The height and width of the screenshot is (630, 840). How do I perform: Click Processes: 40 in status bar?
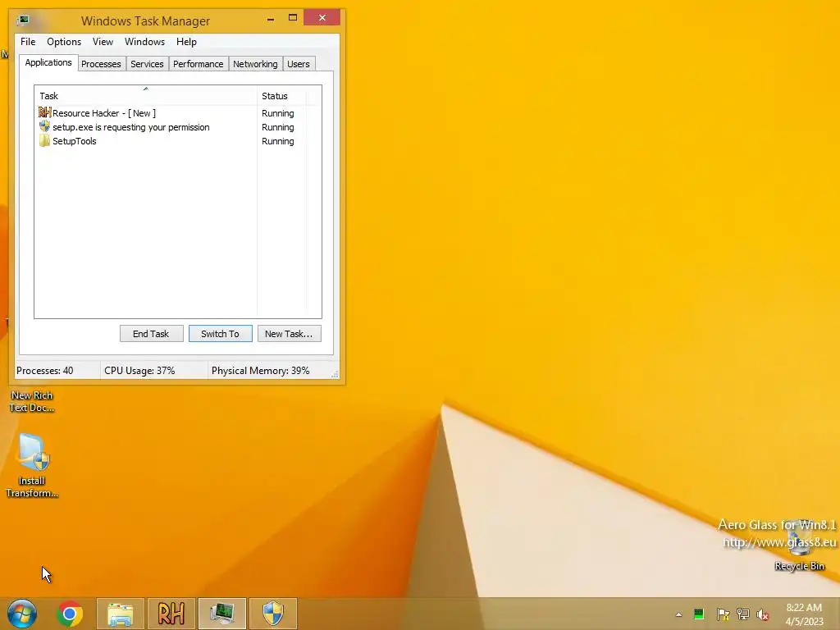(45, 371)
